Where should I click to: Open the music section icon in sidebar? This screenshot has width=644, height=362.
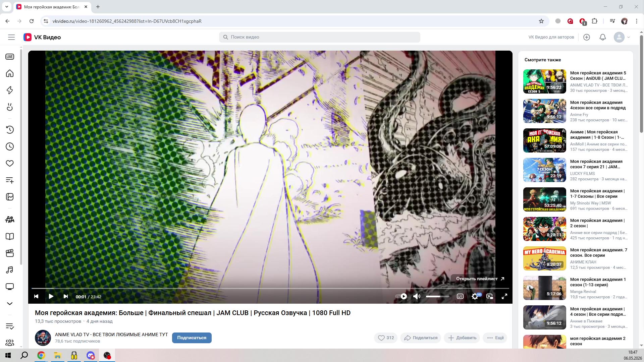coord(10,270)
